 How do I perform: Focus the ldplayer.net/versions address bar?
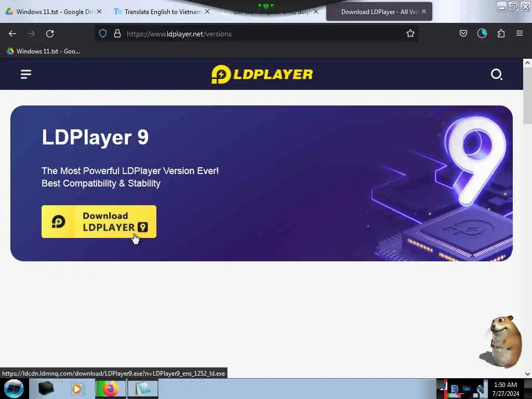click(258, 34)
